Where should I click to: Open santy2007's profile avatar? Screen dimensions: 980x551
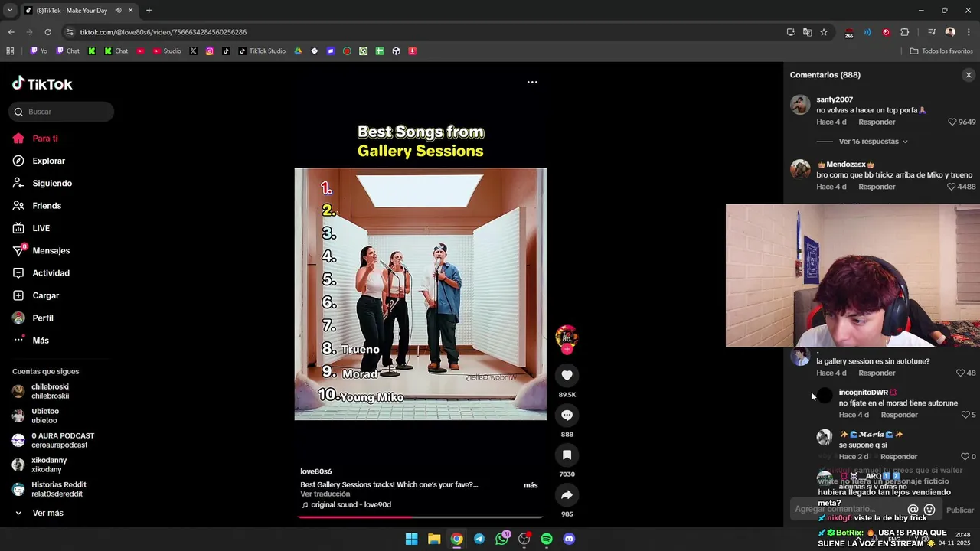[800, 105]
